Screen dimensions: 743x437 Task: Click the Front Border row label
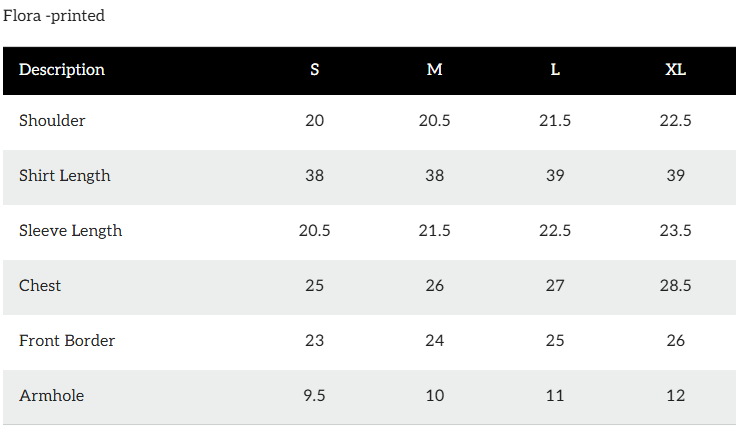coord(67,341)
